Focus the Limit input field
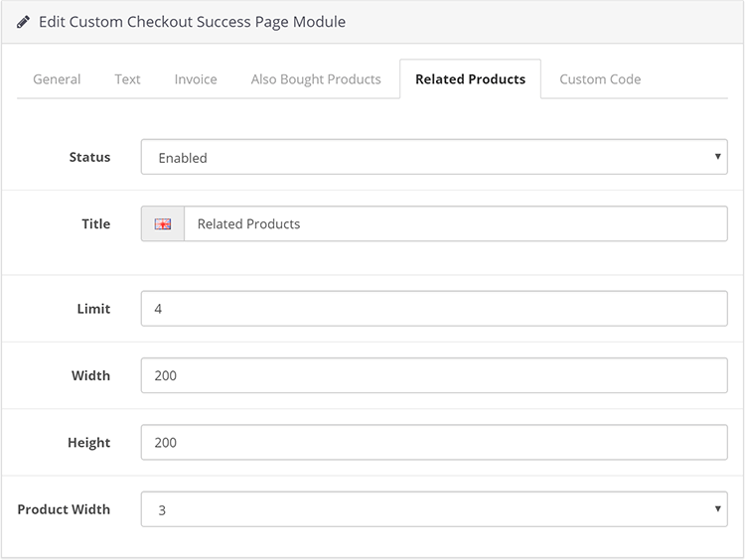Image resolution: width=745 pixels, height=560 pixels. [434, 309]
